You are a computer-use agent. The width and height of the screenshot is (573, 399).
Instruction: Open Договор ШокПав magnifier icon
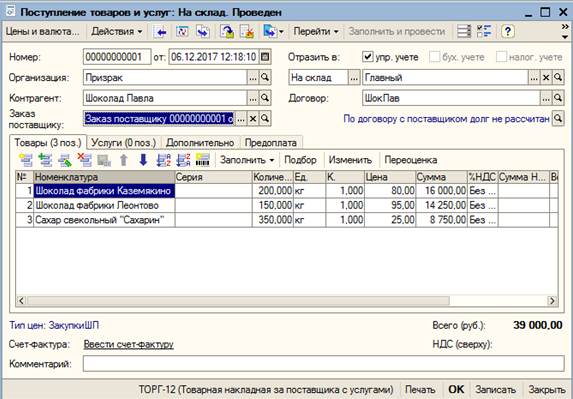pos(558,98)
